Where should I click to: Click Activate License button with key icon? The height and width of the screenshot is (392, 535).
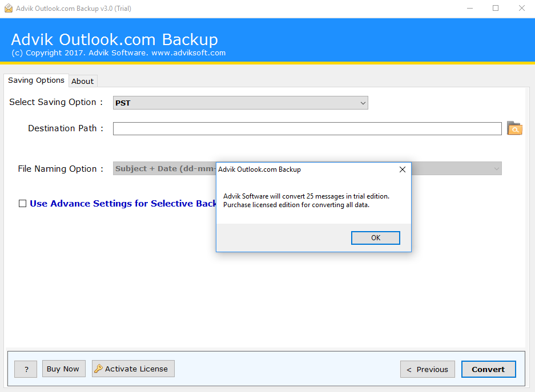(133, 369)
